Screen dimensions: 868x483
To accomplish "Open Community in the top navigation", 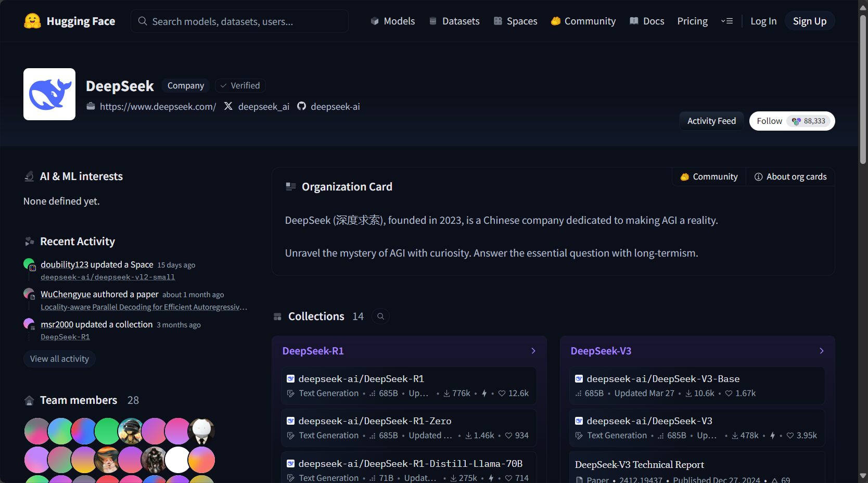I will pyautogui.click(x=583, y=21).
